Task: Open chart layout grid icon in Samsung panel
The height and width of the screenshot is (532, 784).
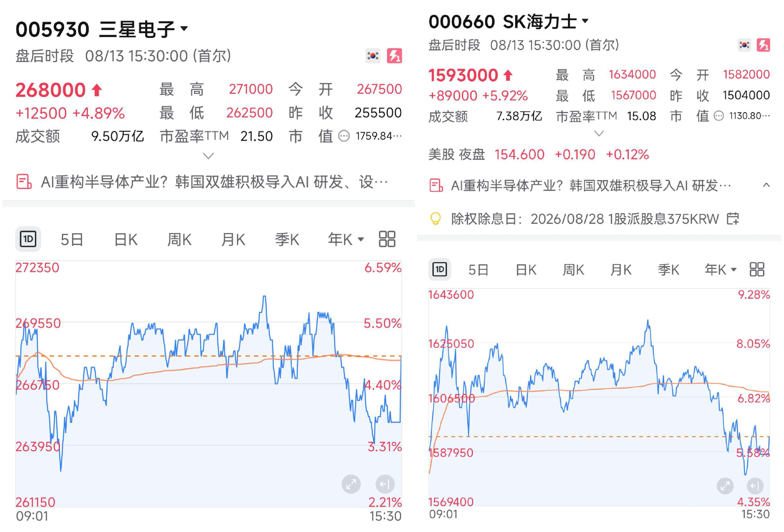Action: click(387, 239)
